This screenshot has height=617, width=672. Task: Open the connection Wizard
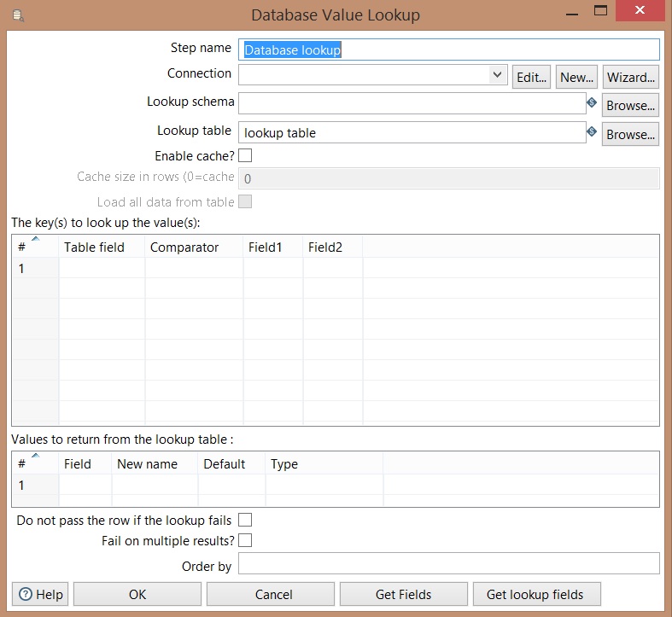click(x=631, y=77)
